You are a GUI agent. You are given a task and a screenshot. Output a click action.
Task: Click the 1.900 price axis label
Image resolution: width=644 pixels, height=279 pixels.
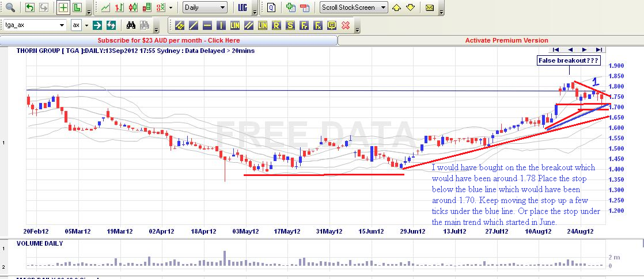point(616,66)
